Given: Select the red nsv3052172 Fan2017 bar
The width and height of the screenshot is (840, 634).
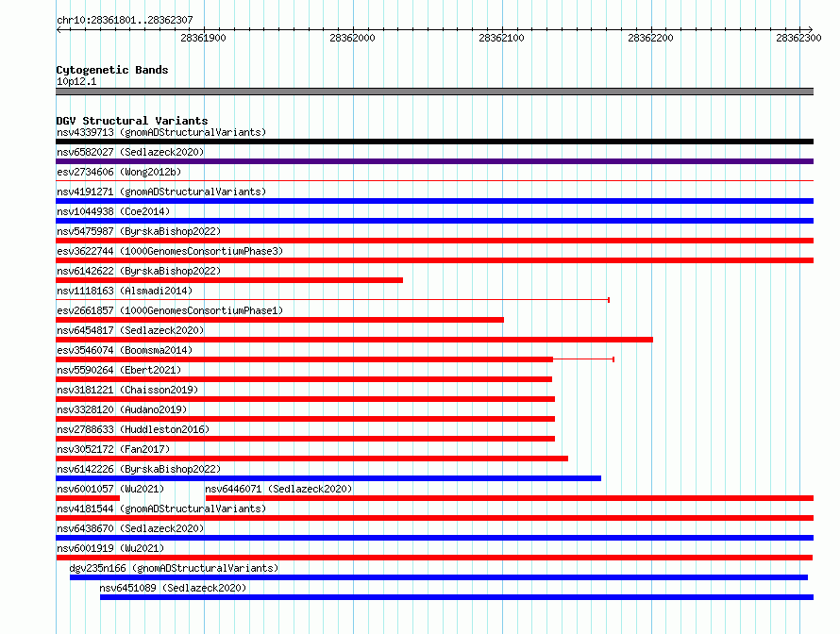Looking at the screenshot, I should 311,459.
